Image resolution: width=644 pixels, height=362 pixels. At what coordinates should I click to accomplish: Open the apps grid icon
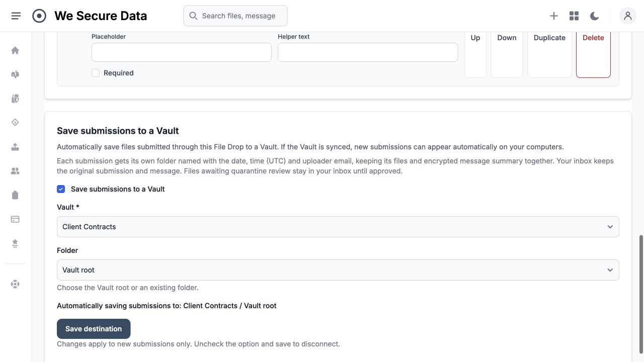(x=574, y=16)
